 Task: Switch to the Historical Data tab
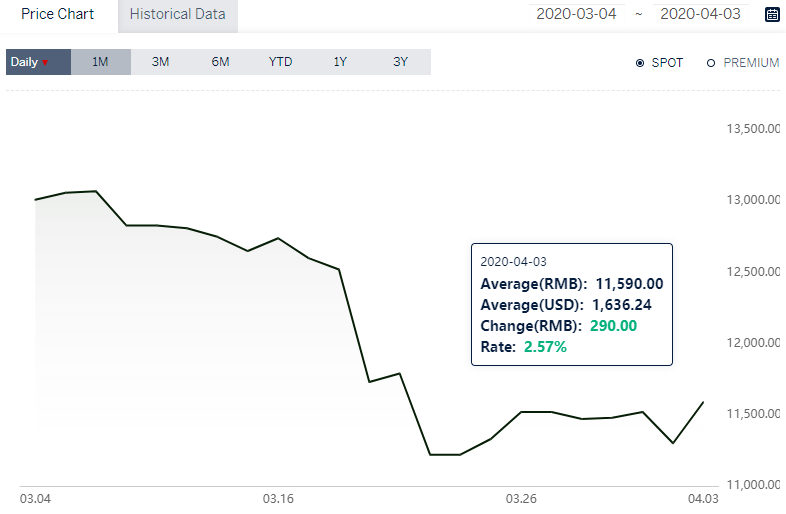(x=177, y=15)
